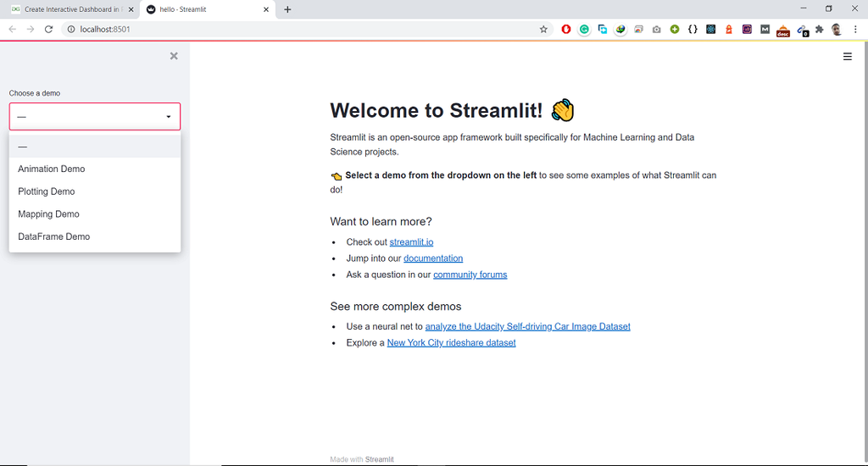Viewport: 868px width, 466px height.
Task: Click the Welcome to Streamlit heading
Action: click(x=453, y=111)
